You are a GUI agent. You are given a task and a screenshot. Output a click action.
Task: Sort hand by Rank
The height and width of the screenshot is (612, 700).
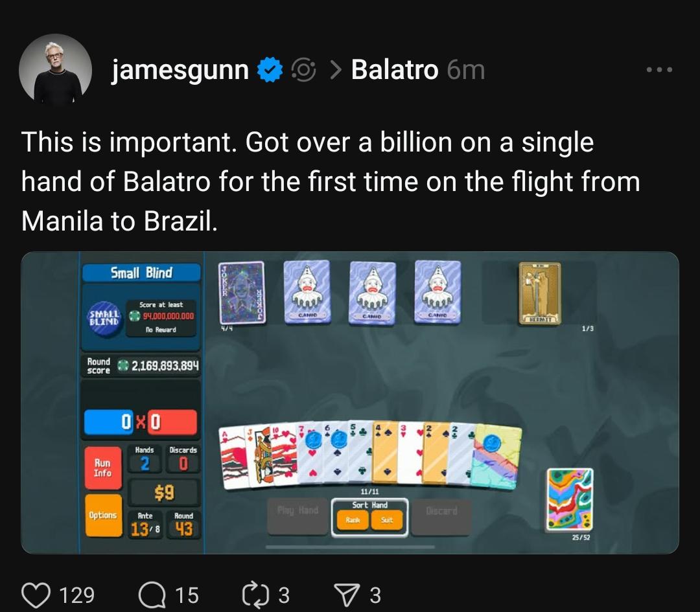(x=353, y=520)
